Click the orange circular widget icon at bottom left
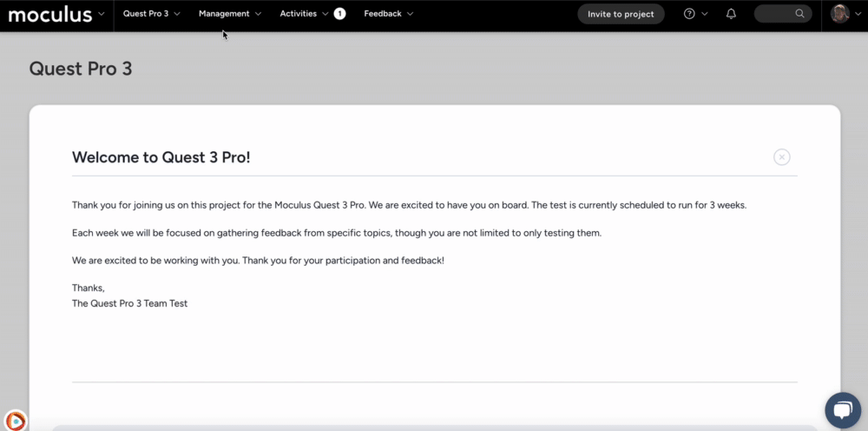This screenshot has width=868, height=431. (x=16, y=421)
